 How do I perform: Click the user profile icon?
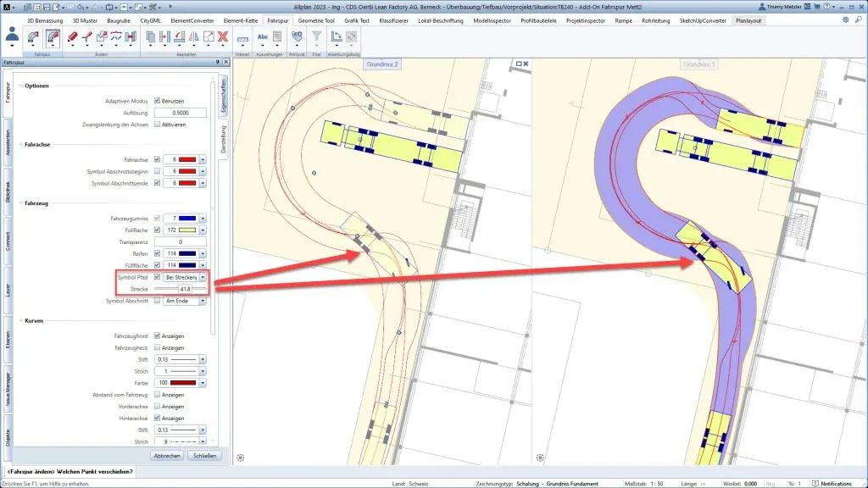[x=12, y=36]
